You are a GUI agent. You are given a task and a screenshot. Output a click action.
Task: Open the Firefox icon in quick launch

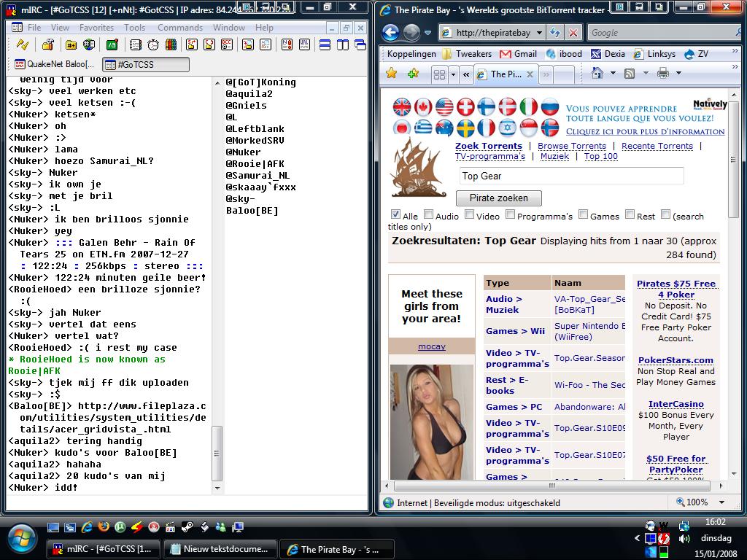pyautogui.click(x=103, y=526)
